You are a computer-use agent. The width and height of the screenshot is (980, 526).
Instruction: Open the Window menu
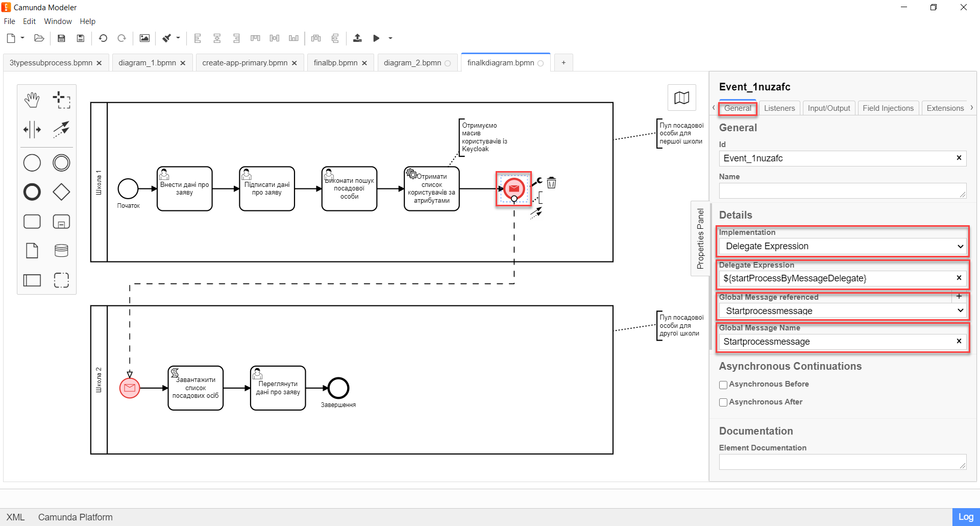[58, 21]
